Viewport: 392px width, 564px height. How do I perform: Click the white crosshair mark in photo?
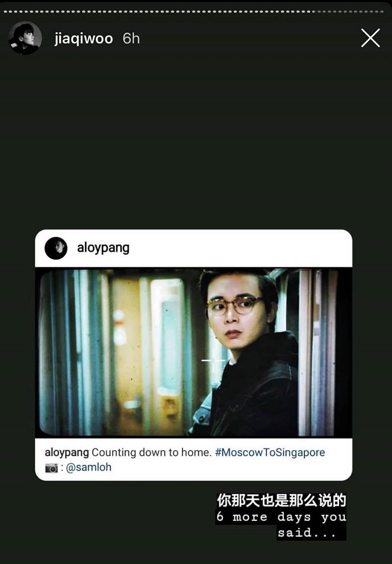pos(213,360)
